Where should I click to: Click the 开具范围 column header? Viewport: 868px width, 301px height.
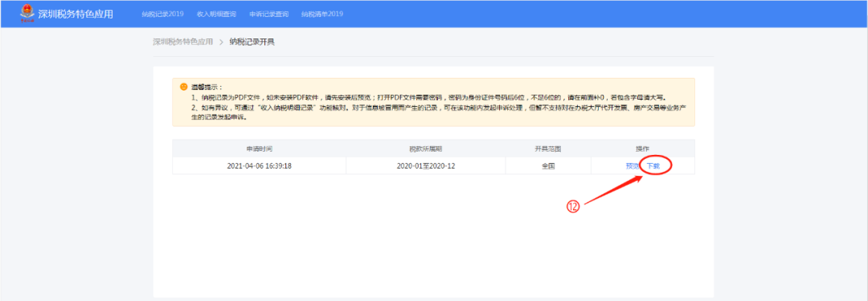(549, 148)
